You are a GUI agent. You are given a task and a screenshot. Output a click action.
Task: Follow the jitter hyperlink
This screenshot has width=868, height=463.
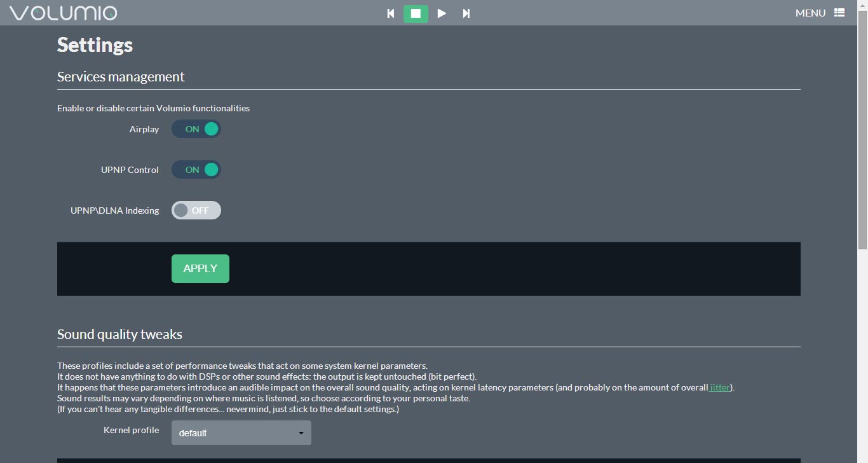(720, 387)
